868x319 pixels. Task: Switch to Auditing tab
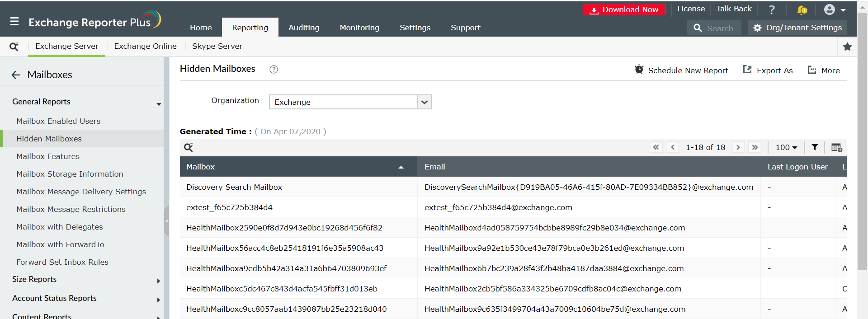[x=304, y=28]
